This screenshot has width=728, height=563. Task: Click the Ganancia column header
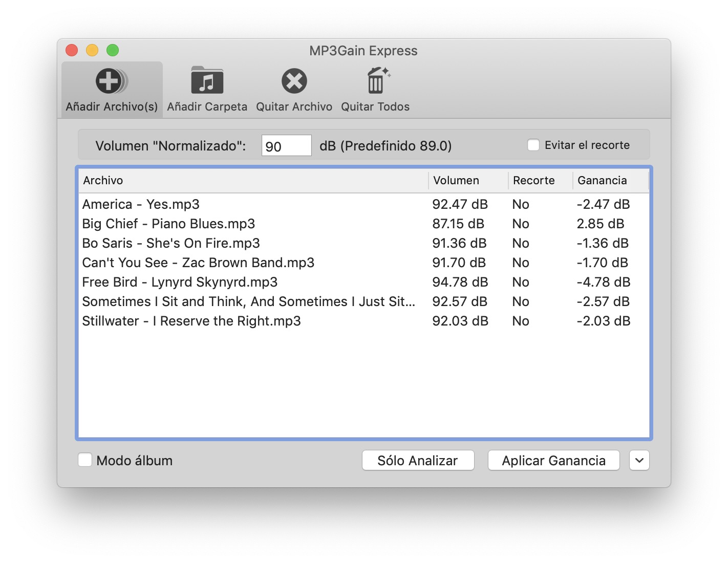click(602, 180)
